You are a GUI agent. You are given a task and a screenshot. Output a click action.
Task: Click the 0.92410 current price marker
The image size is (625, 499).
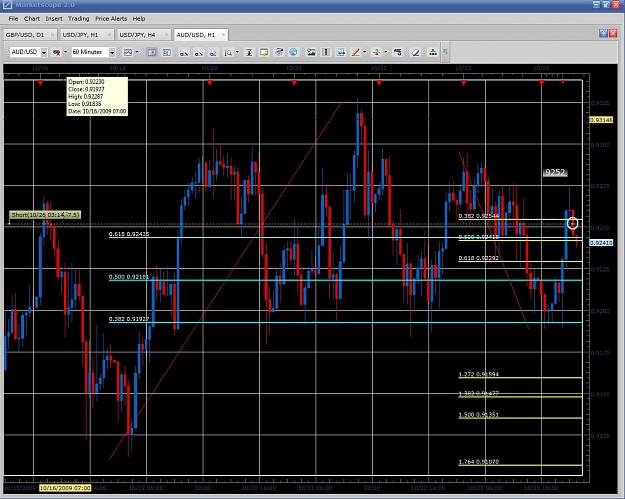601,243
